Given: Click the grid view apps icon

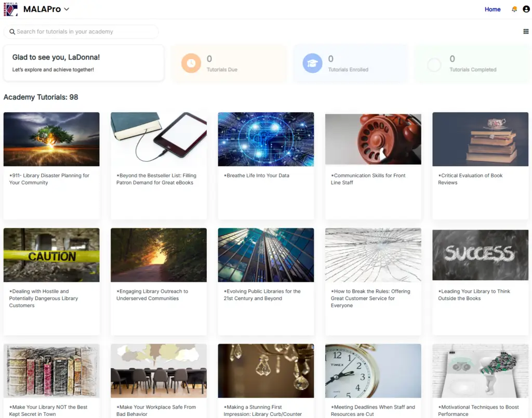Looking at the screenshot, I should coord(526,32).
